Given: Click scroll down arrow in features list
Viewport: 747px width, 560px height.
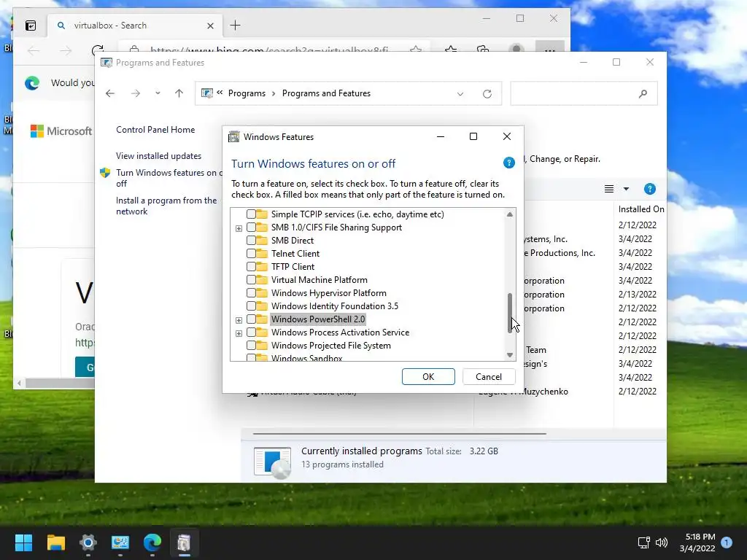Looking at the screenshot, I should pyautogui.click(x=510, y=355).
